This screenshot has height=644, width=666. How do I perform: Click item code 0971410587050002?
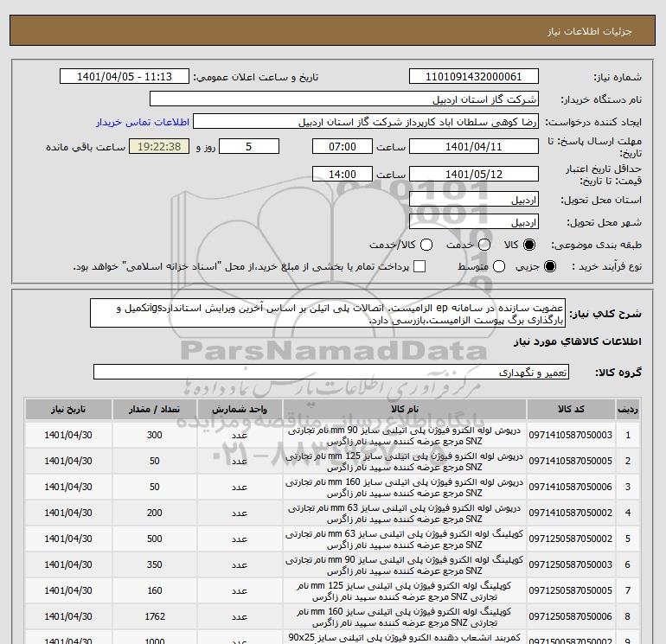[x=571, y=513]
